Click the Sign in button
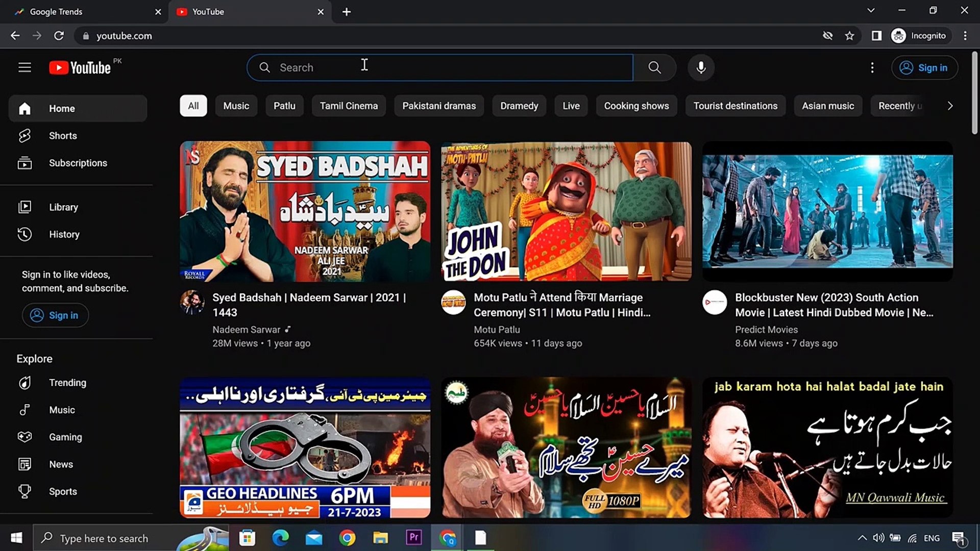This screenshot has width=980, height=551. coord(925,67)
